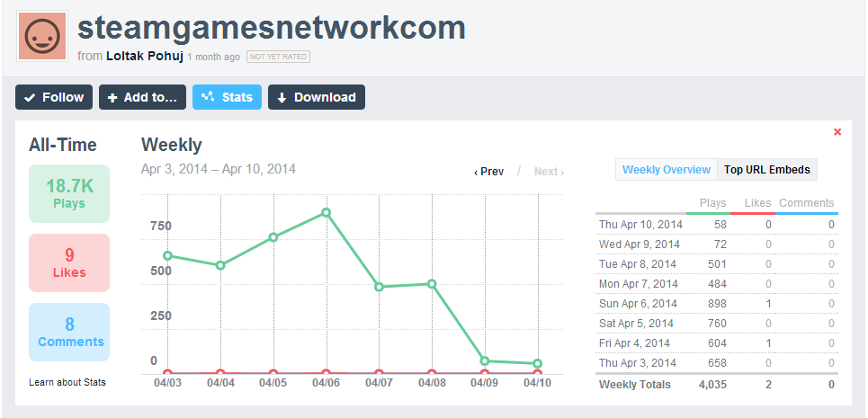Click the 04/06 axis date label

[x=326, y=382]
